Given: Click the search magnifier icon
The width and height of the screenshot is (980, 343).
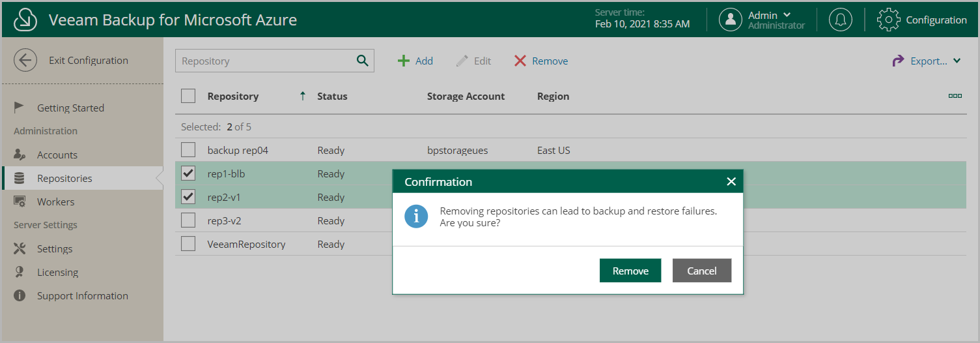Looking at the screenshot, I should 363,61.
